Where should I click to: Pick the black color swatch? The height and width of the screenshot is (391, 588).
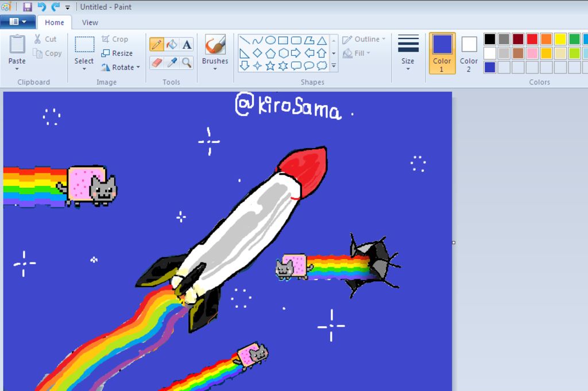click(490, 39)
